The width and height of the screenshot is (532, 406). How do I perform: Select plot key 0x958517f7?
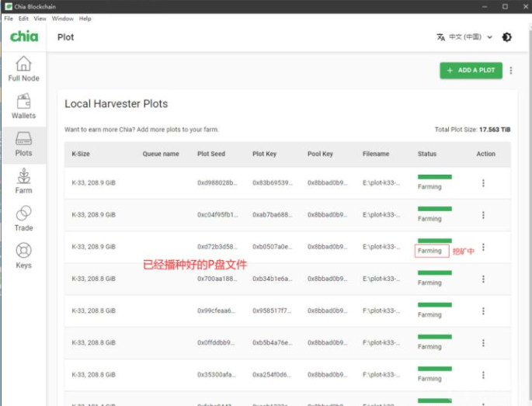272,311
